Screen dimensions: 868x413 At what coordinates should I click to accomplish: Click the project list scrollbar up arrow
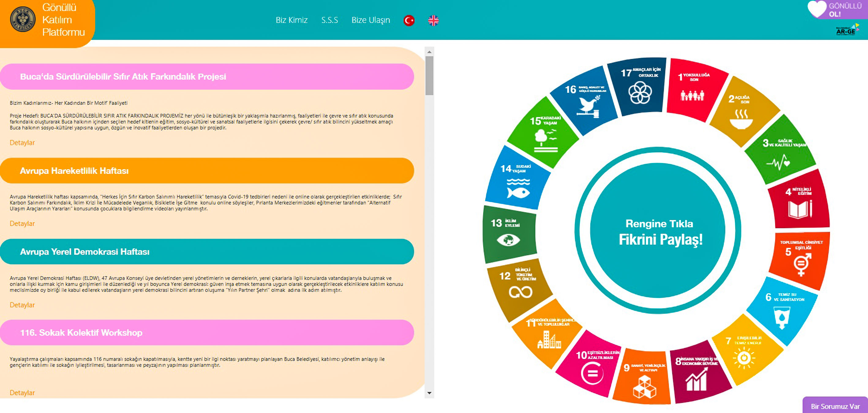(x=429, y=52)
